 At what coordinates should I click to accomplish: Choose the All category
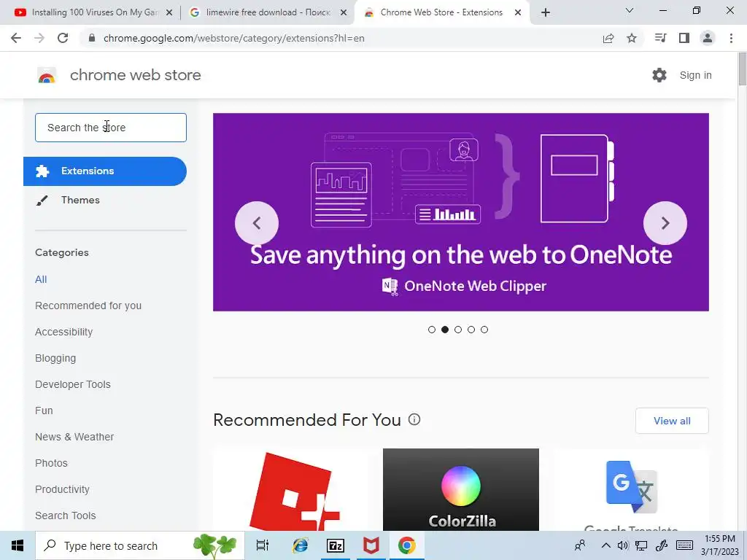click(41, 279)
